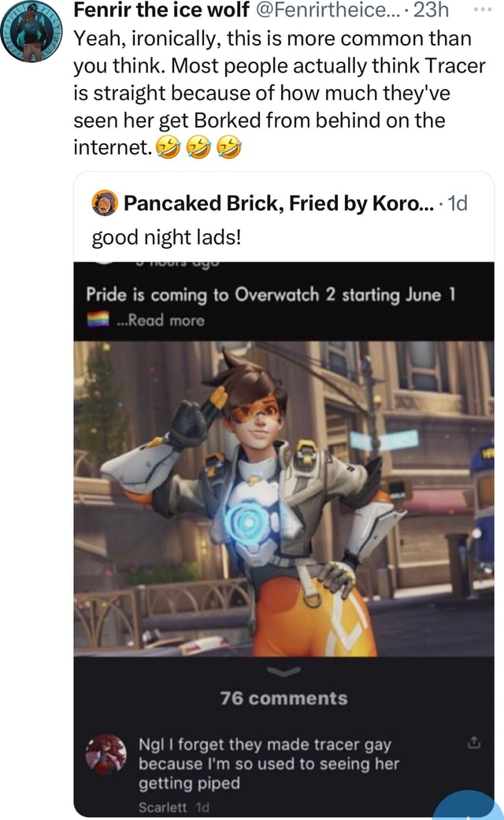Open Scarlett's commenter avatar
Screen dimensions: 504x820
point(106,754)
